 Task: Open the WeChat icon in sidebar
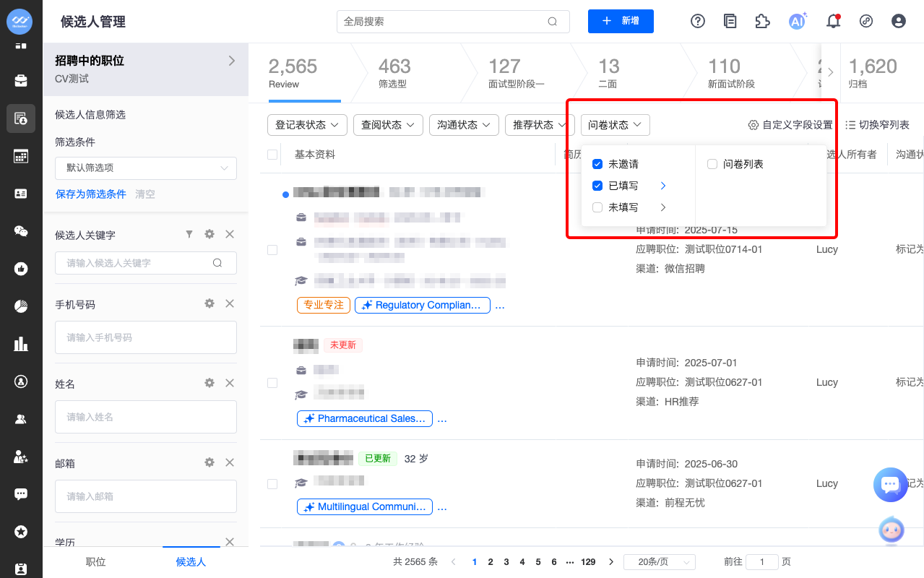tap(21, 231)
